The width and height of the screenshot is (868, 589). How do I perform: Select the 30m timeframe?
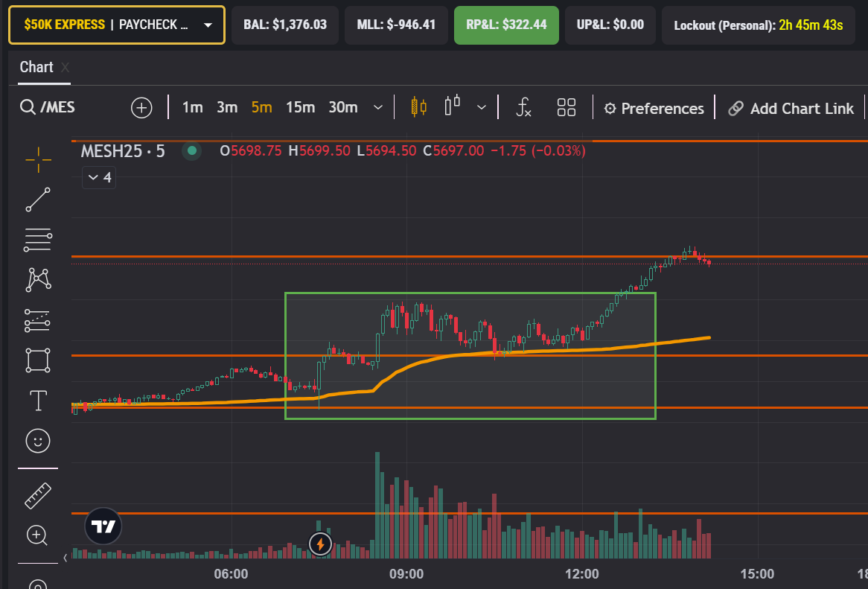[x=343, y=107]
